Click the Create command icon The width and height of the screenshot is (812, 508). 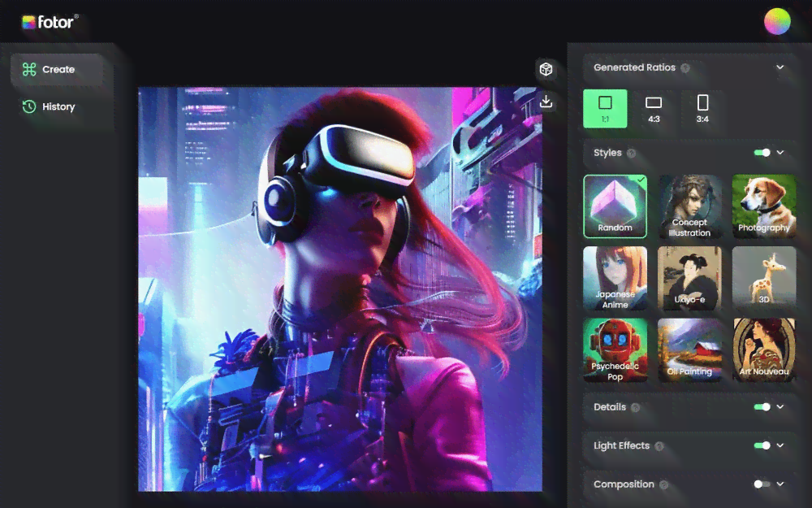29,69
